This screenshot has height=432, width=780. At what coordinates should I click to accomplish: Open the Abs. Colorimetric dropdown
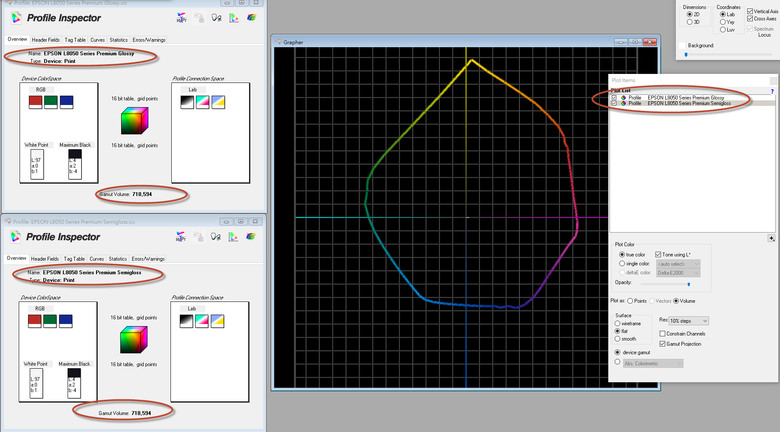pyautogui.click(x=653, y=363)
